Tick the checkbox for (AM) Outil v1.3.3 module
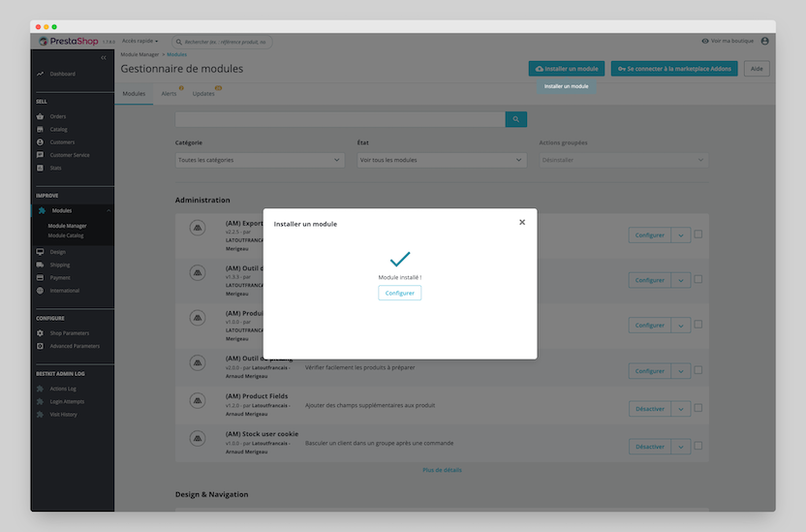Image resolution: width=806 pixels, height=532 pixels. click(x=698, y=280)
